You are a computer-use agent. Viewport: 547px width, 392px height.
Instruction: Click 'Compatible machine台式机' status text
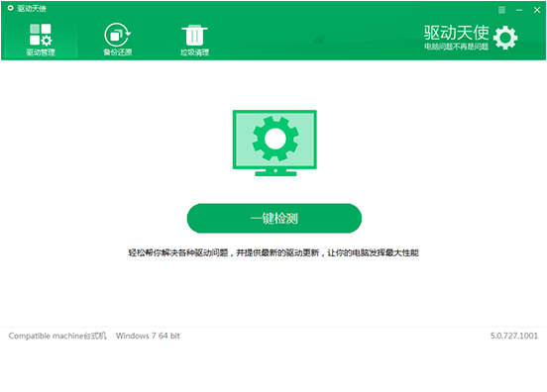click(57, 336)
